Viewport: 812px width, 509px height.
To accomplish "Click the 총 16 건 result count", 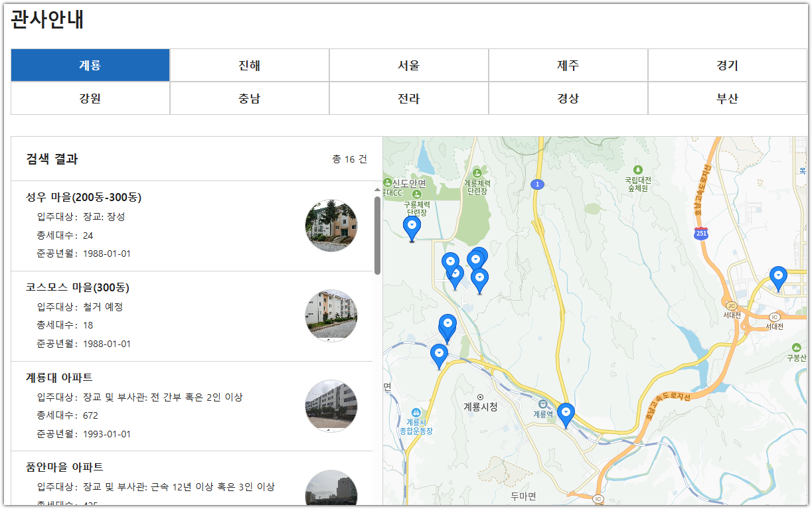I will pos(349,159).
